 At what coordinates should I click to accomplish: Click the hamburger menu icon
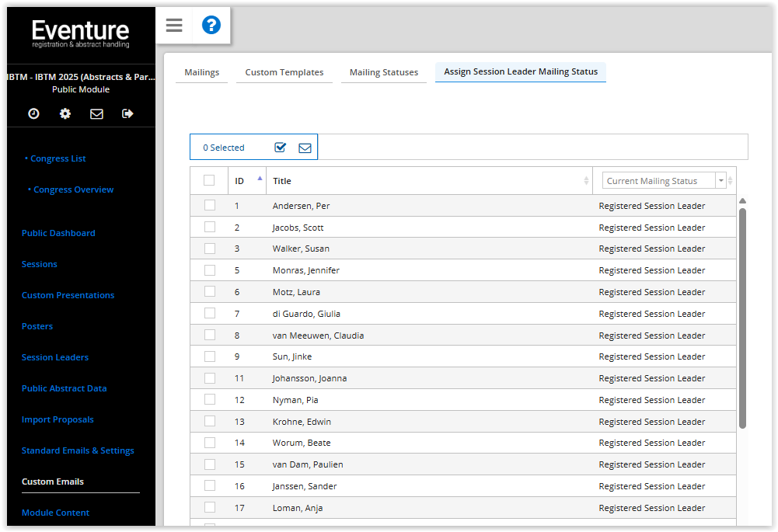tap(174, 26)
